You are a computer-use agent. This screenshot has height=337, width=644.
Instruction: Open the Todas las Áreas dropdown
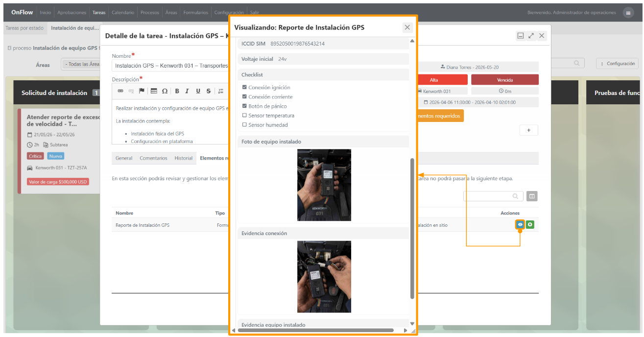81,64
